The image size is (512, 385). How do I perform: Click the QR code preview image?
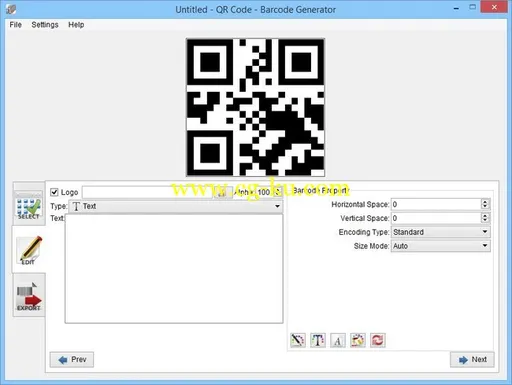(256, 107)
